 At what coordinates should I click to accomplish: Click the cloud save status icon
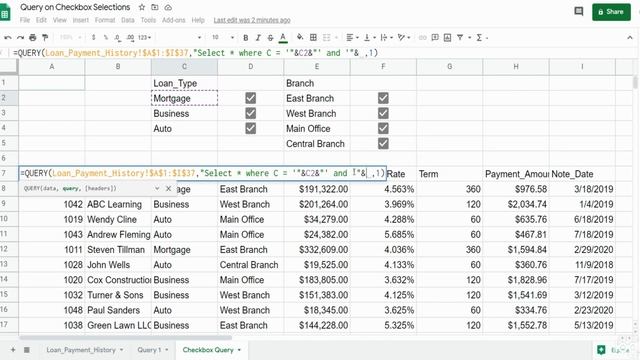(168, 7)
